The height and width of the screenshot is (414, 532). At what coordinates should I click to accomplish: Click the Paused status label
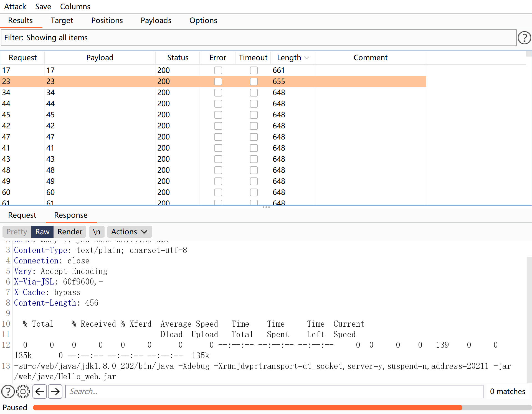(x=15, y=407)
